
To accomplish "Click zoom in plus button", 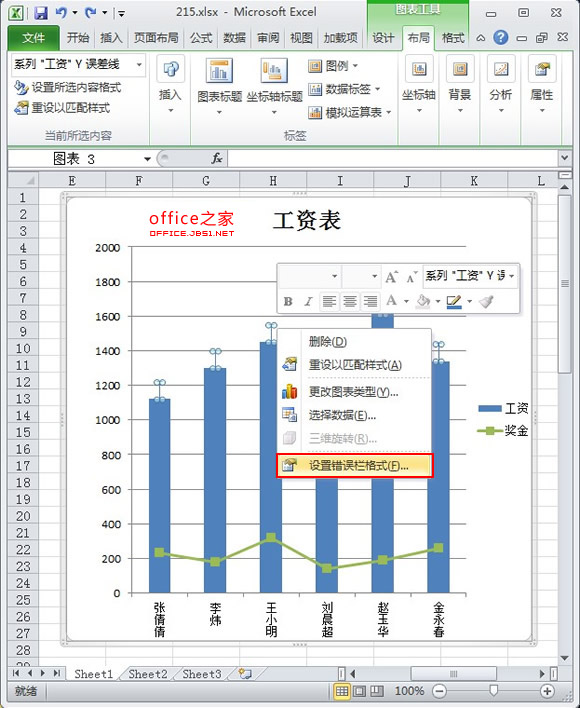I will pos(547,691).
